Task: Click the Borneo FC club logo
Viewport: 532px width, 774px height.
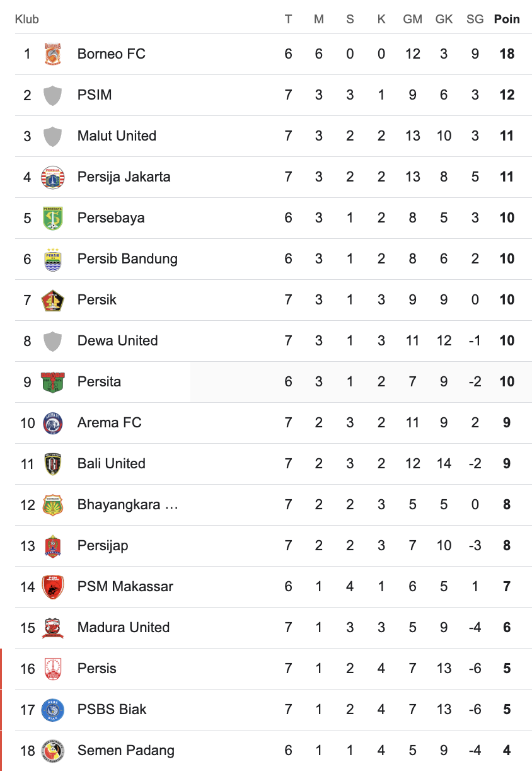Action: click(x=53, y=54)
